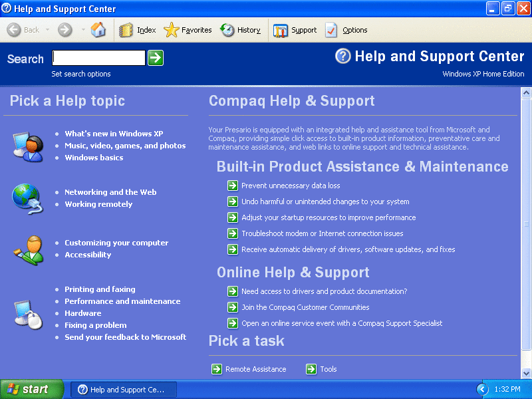Viewport: 532px width, 399px height.
Task: Click green arrow beside Adjust your startup resources
Action: pos(233,217)
